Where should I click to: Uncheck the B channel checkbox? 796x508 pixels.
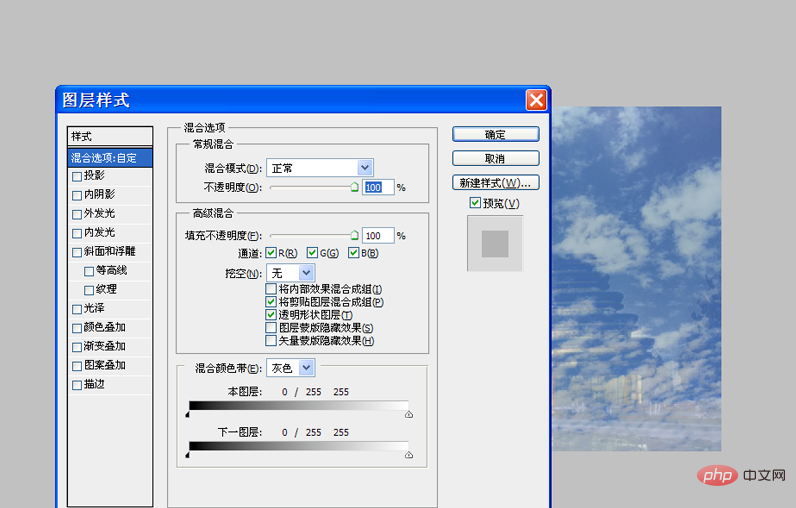tap(354, 253)
